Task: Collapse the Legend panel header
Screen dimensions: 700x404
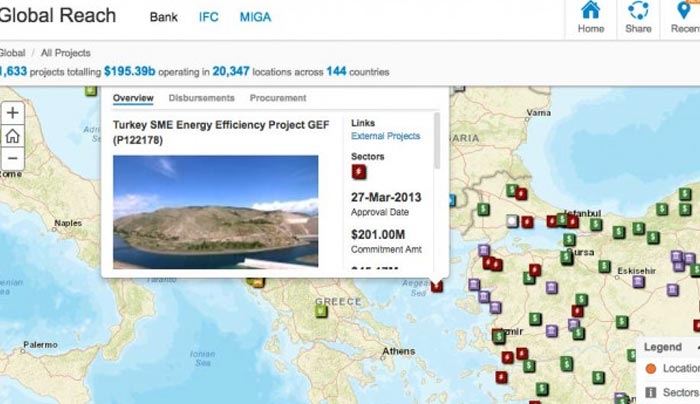Action: pos(668,347)
